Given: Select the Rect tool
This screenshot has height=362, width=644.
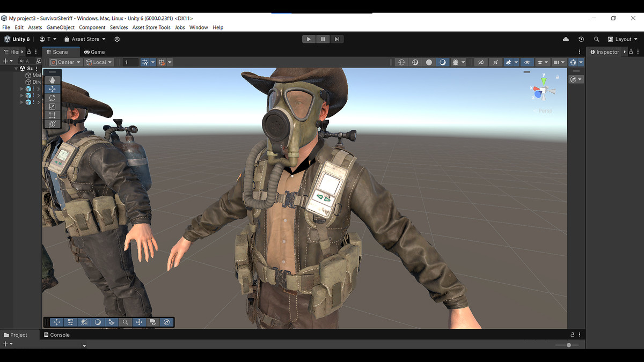Looking at the screenshot, I should pos(52,115).
